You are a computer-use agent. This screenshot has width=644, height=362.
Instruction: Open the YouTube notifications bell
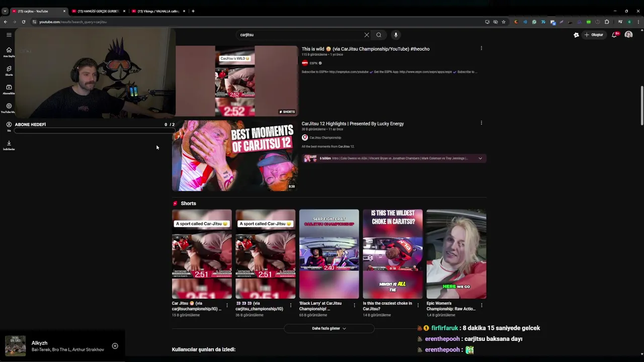coord(615,35)
